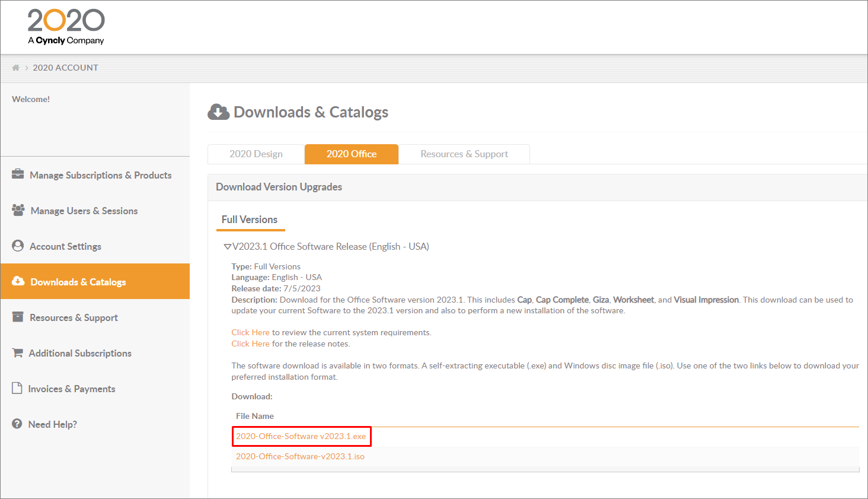Go to the home breadcrumb icon
Screen dimensions: 868x499
(16, 68)
